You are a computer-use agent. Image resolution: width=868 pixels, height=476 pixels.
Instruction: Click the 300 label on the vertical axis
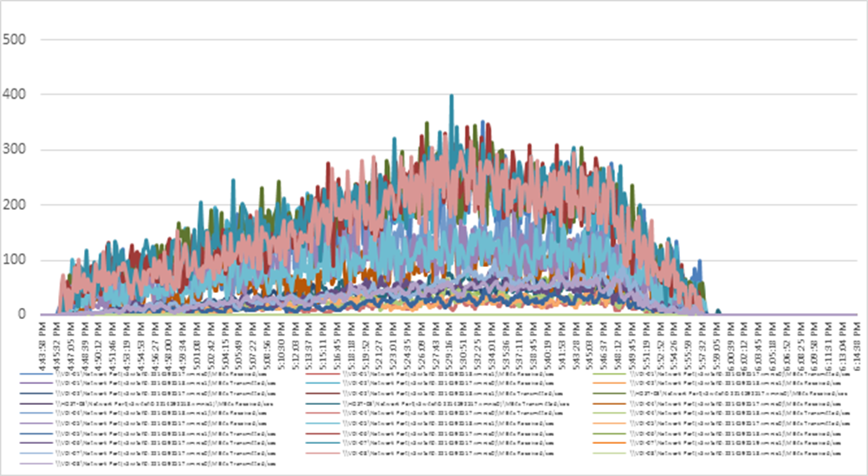click(14, 150)
